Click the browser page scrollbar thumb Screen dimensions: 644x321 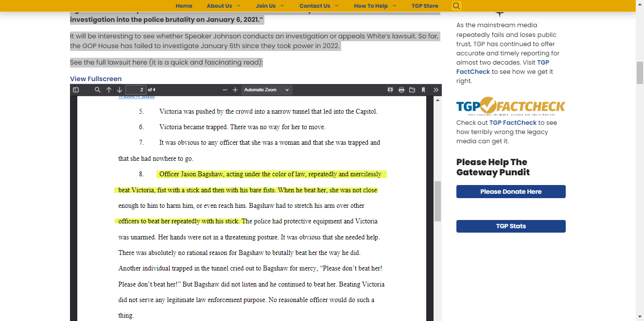click(640, 73)
